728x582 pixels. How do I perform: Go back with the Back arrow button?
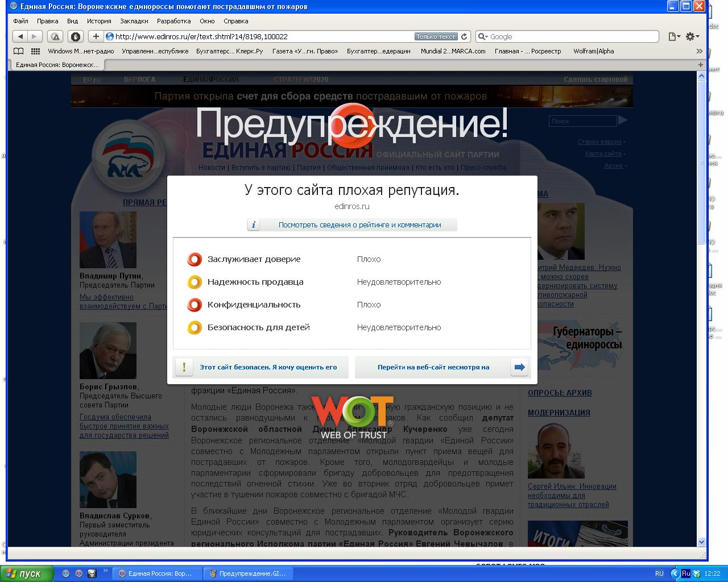coord(20,36)
